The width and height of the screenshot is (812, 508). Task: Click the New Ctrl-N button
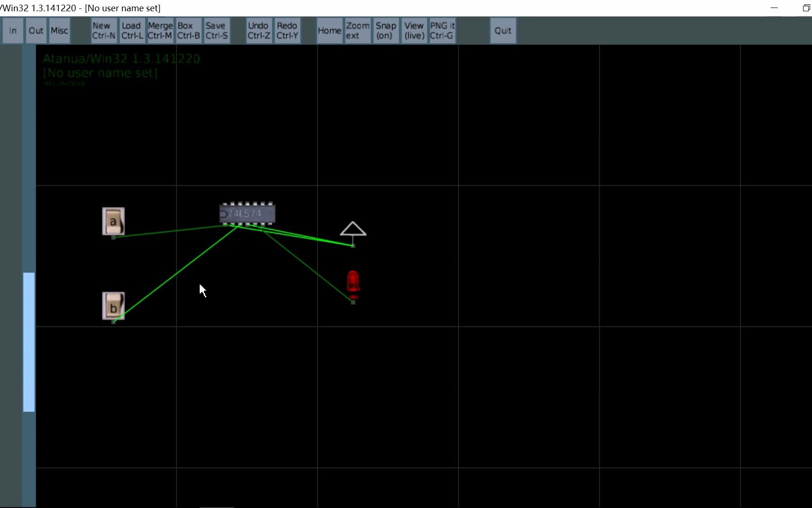tap(104, 31)
